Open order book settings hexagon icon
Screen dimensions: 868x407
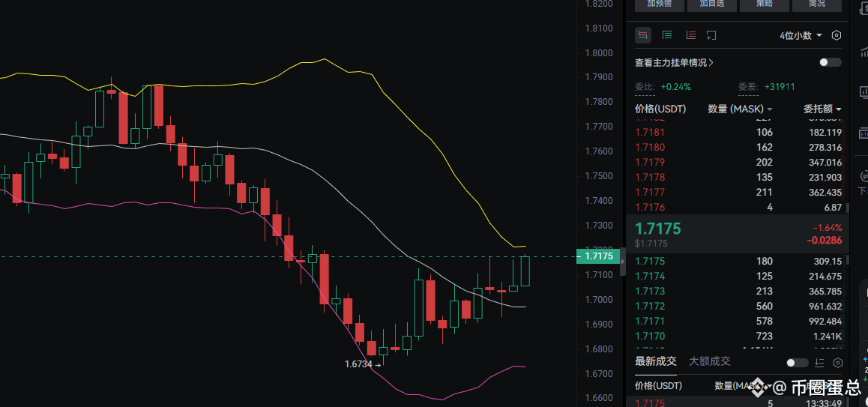(837, 35)
